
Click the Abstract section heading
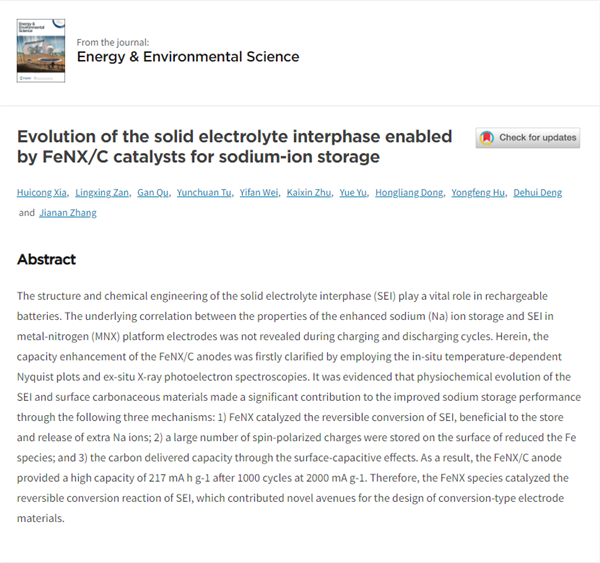tap(47, 259)
